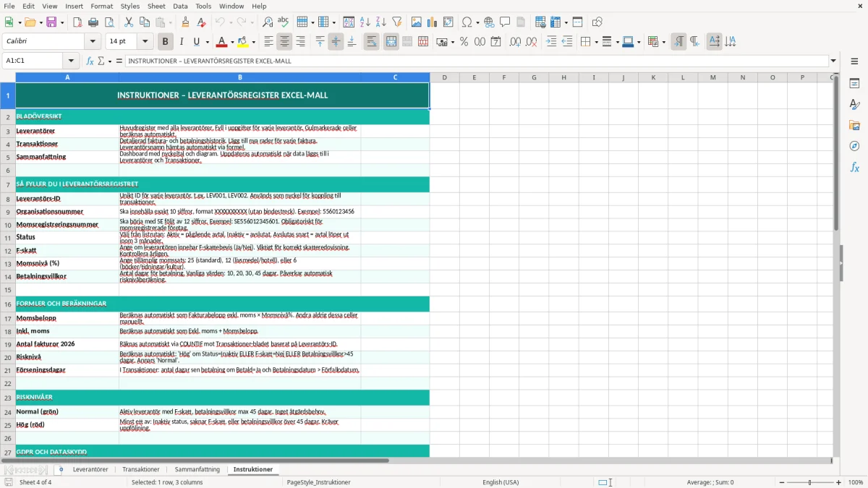Viewport: 868px width, 488px height.
Task: Toggle Align Right
Action: tap(300, 42)
